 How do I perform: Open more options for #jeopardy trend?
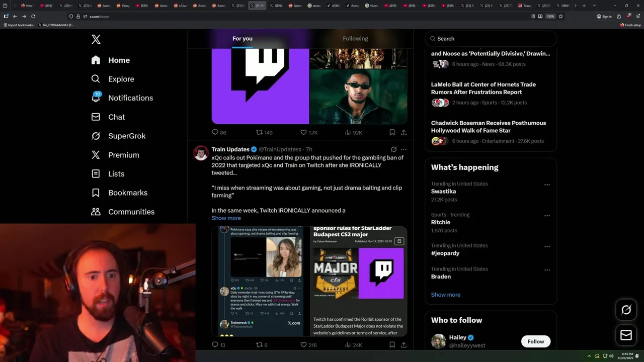(x=547, y=247)
